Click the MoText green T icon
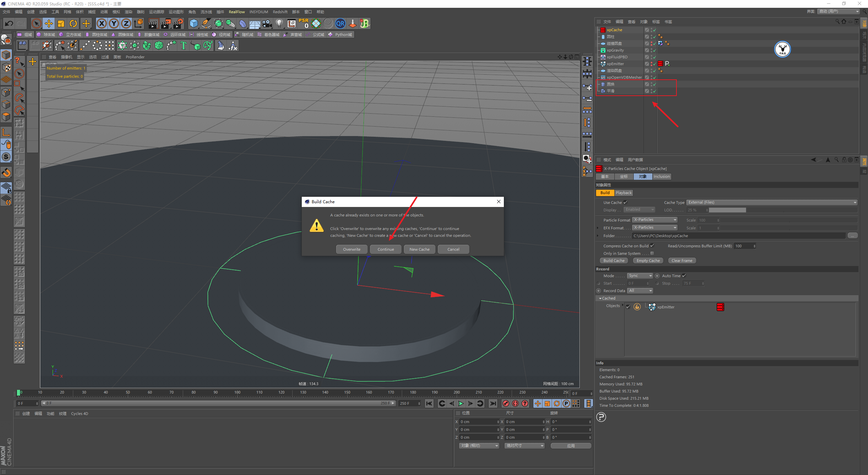The image size is (868, 475). (183, 45)
